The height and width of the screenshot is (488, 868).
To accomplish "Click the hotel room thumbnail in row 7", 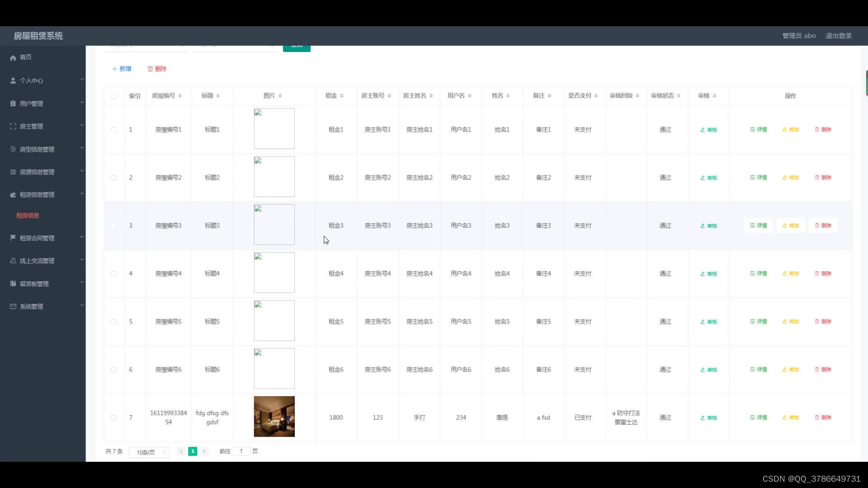I will [274, 417].
